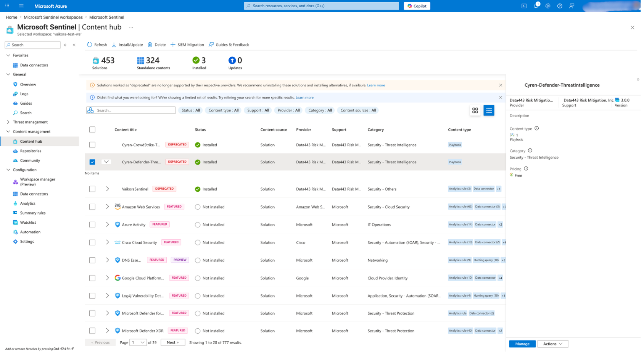Viewport: 644px width, 352px height.
Task: Open the feedback icon in top bar
Action: click(572, 6)
